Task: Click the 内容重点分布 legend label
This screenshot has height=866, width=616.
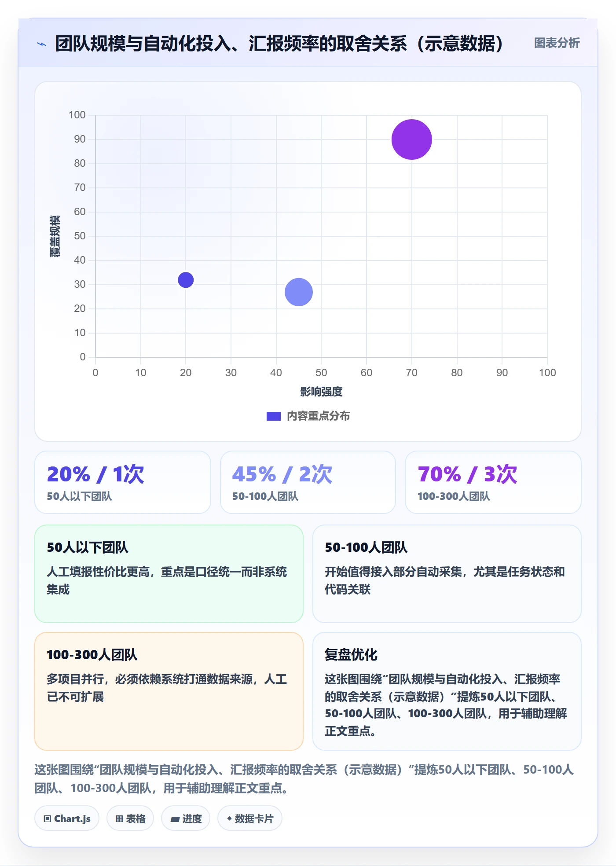Action: coord(318,416)
